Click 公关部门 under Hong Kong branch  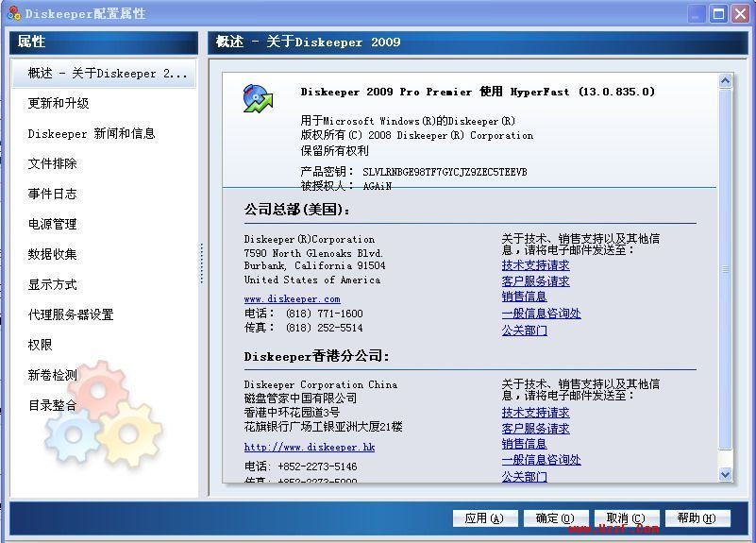tap(524, 477)
